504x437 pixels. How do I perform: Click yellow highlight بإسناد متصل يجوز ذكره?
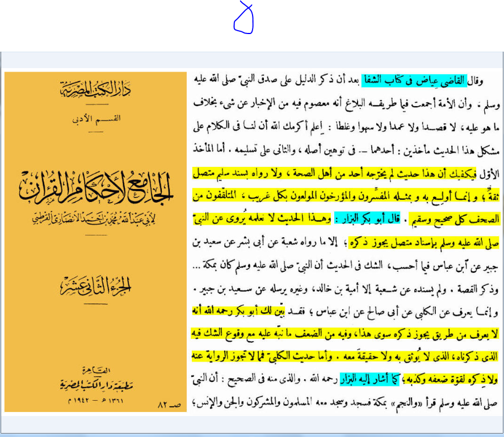pos(424,243)
